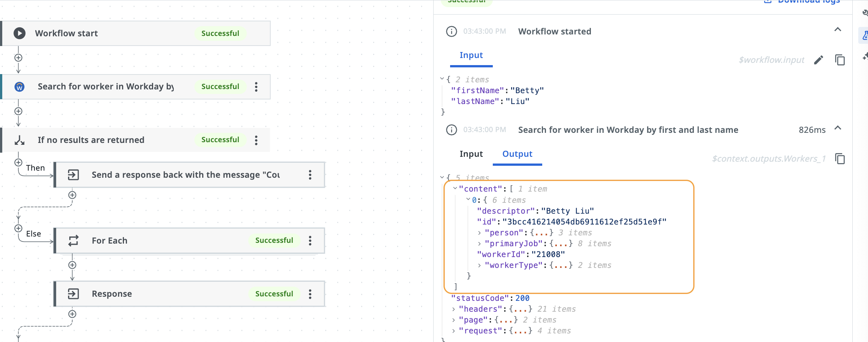Viewport: 868px width, 342px height.
Task: Click the send icon on the Response step
Action: pyautogui.click(x=73, y=294)
